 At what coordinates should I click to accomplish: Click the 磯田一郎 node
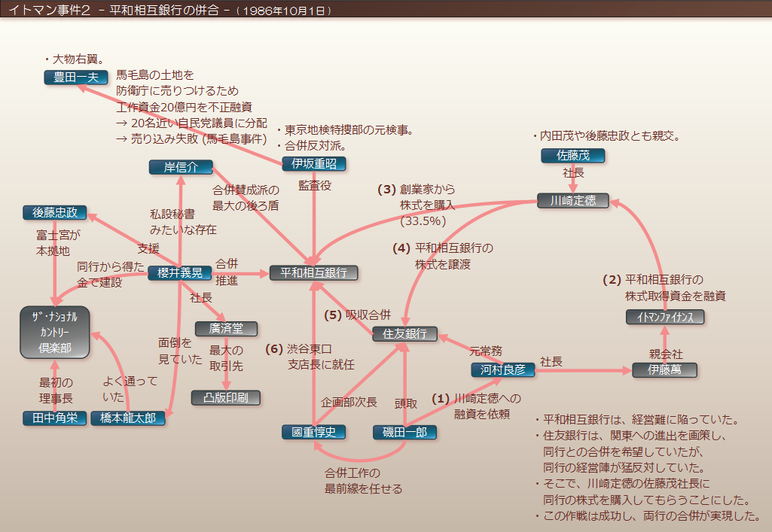coord(404,432)
